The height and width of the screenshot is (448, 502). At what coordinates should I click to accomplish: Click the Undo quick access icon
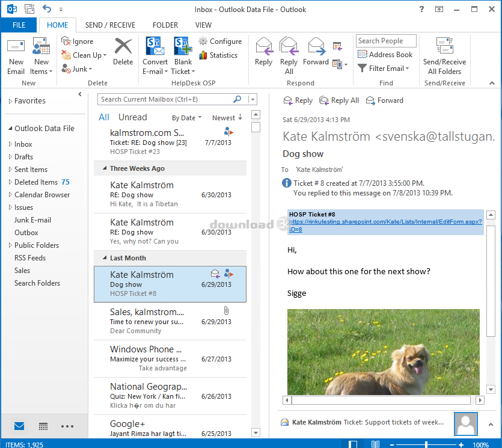pos(47,9)
